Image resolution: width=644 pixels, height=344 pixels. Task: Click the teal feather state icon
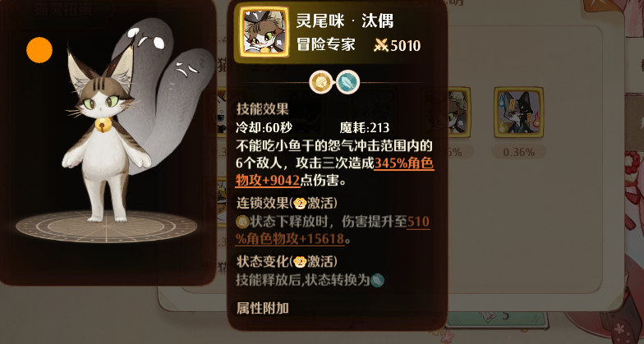(x=348, y=82)
